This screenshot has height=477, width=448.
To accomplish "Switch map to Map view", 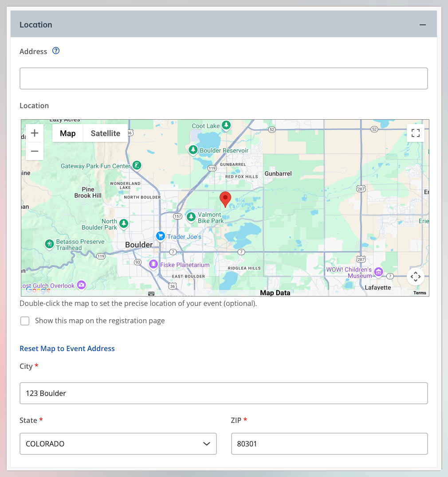I will tap(67, 133).
